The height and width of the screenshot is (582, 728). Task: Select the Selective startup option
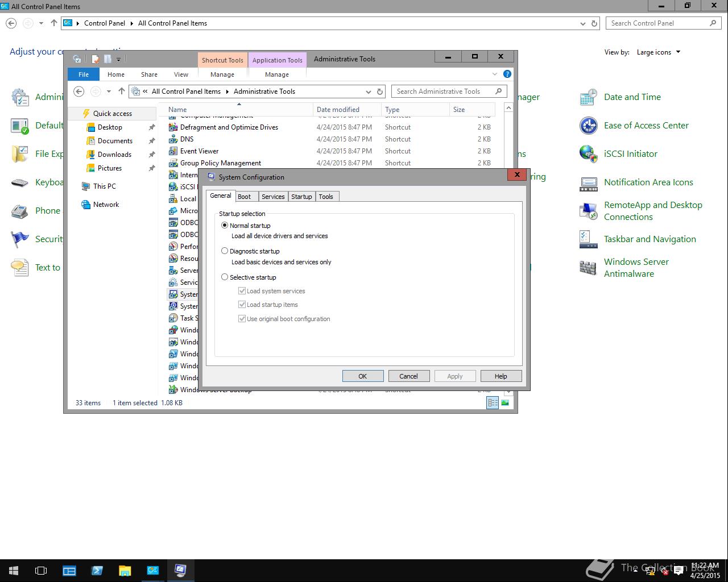tap(225, 277)
